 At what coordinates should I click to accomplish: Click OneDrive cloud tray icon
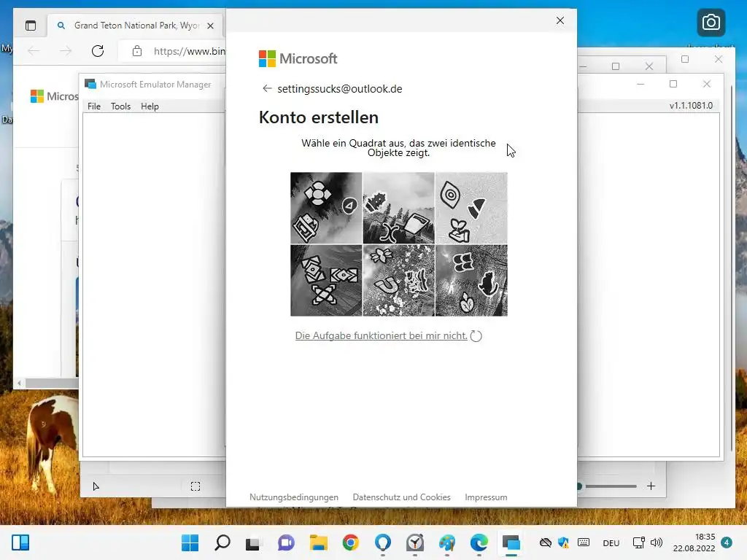(546, 542)
